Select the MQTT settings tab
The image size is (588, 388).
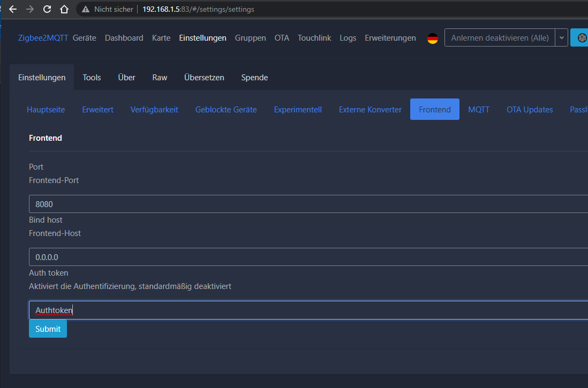point(479,110)
